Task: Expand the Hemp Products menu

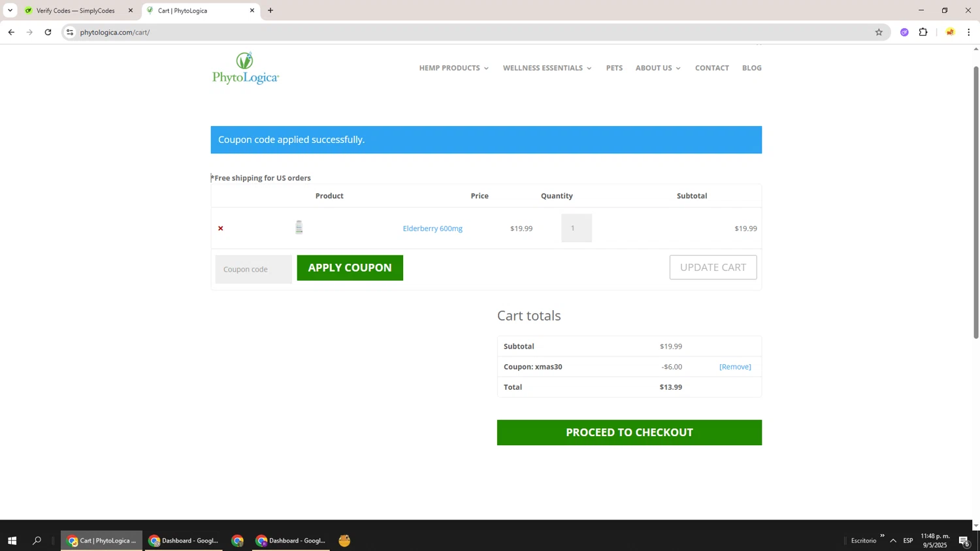Action: [x=454, y=68]
